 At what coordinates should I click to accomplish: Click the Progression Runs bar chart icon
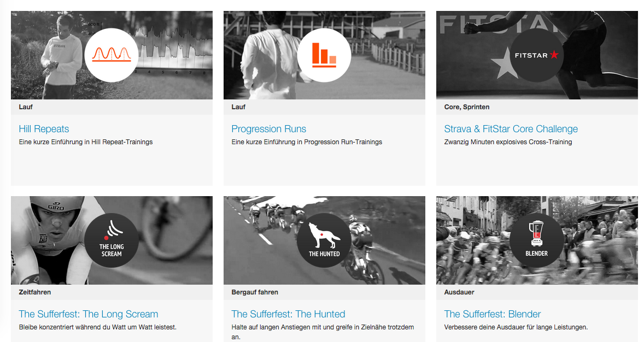324,55
